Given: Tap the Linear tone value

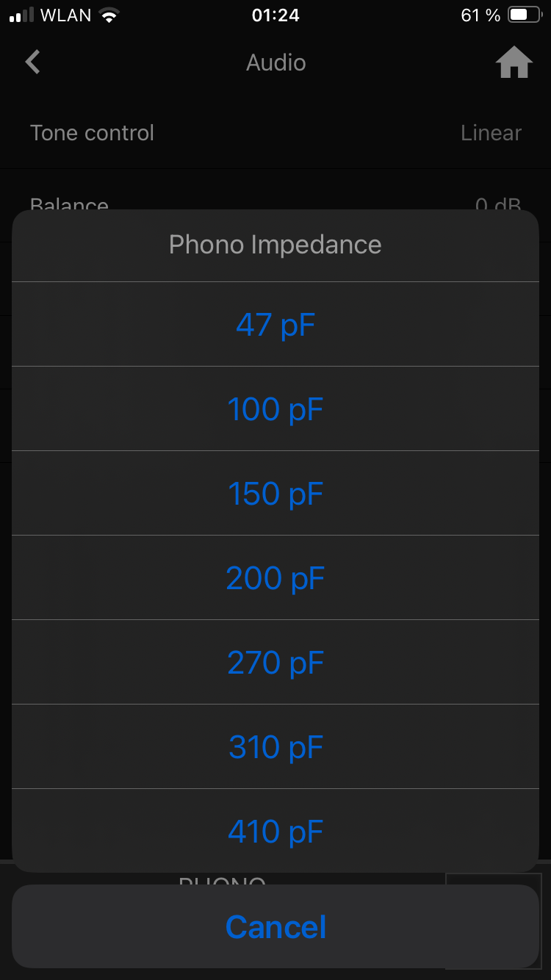Looking at the screenshot, I should 491,133.
